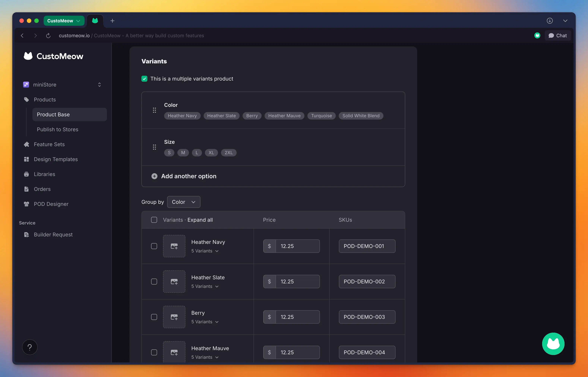Click the Heather Mauve color tag
This screenshot has width=588, height=377.
pos(284,116)
